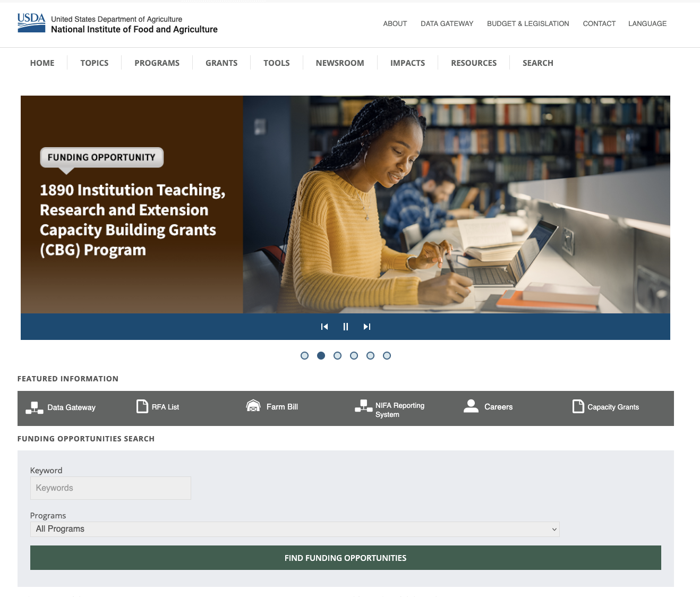
Task: Open the 1890 Institution CBG Program headline
Action: pos(133,220)
